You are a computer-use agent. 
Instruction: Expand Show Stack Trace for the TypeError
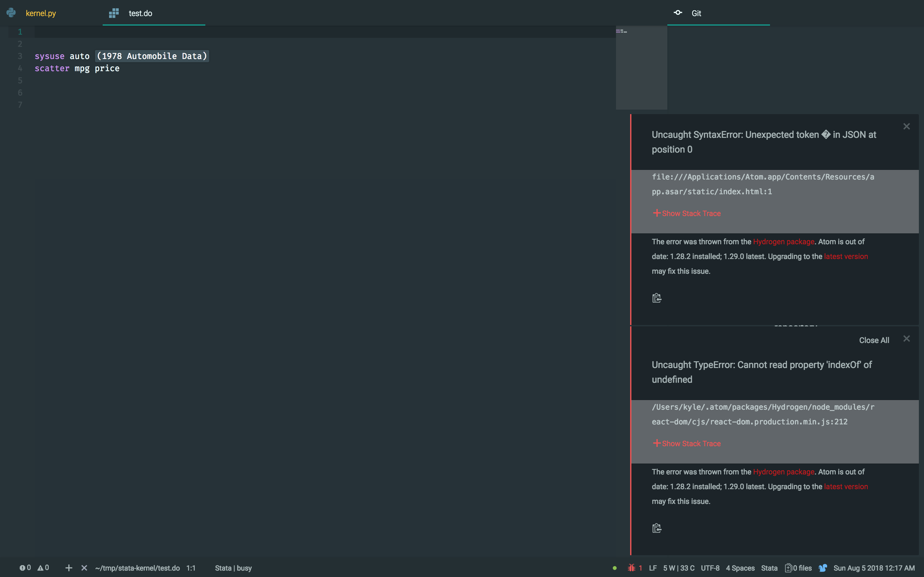point(686,443)
